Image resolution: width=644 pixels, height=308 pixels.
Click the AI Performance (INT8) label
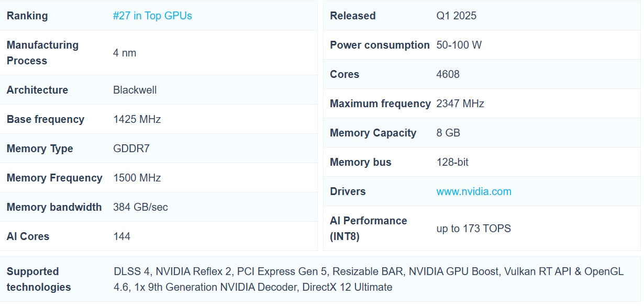pyautogui.click(x=368, y=229)
